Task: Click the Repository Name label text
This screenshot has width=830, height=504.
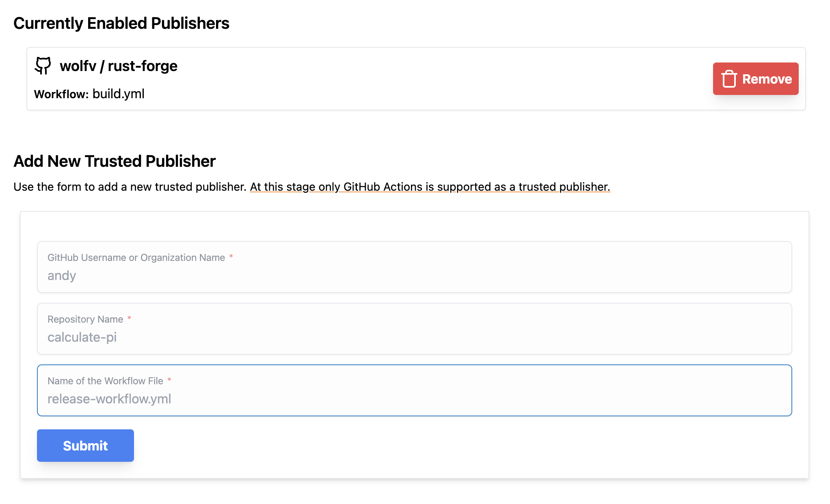Action: [85, 319]
